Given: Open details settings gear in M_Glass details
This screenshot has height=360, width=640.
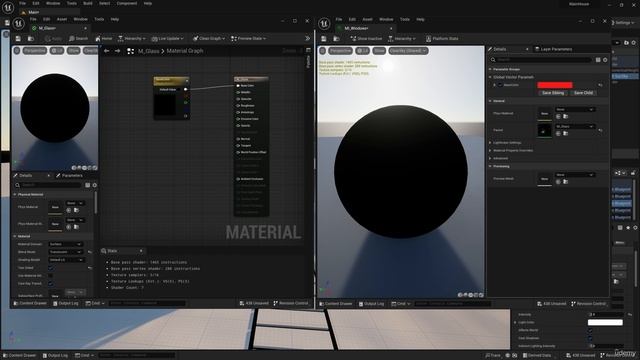Looking at the screenshot, I should point(95,185).
